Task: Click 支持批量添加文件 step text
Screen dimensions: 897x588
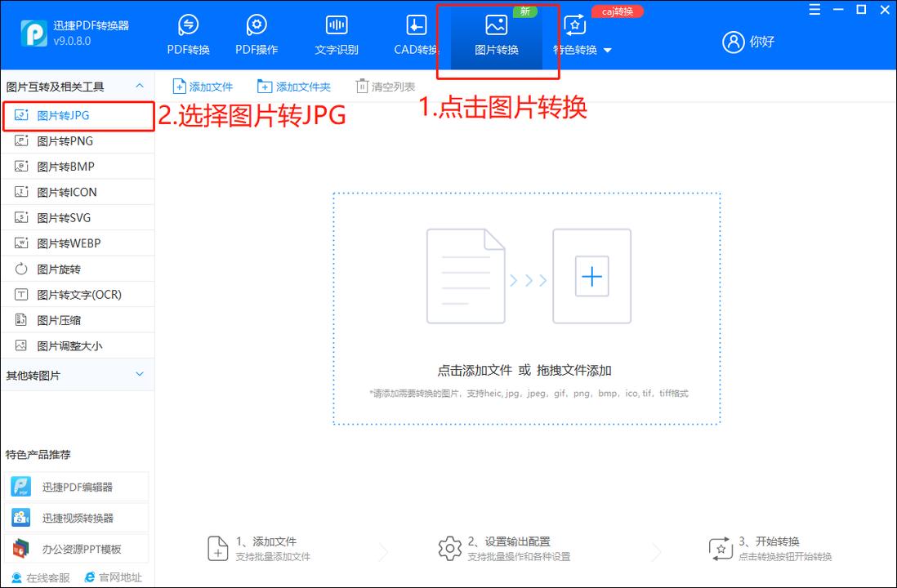Action: (273, 557)
